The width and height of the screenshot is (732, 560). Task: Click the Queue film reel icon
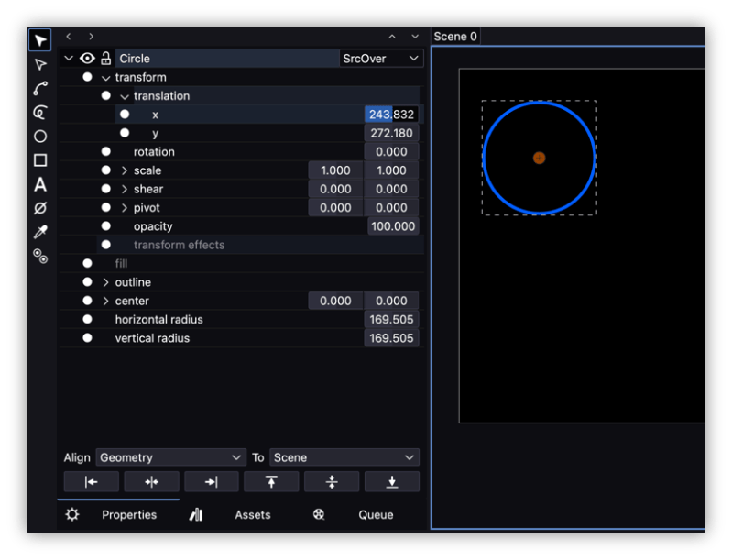[319, 515]
